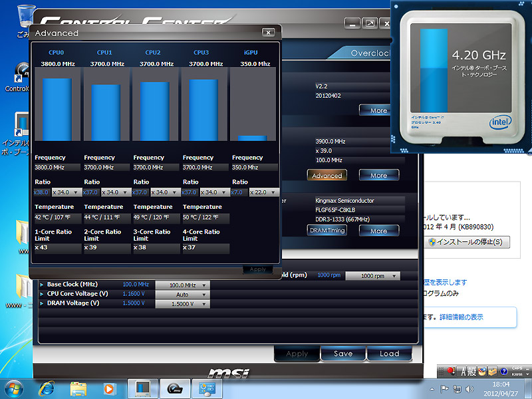
Task: Open the Windows Start menu
Action: (13, 389)
